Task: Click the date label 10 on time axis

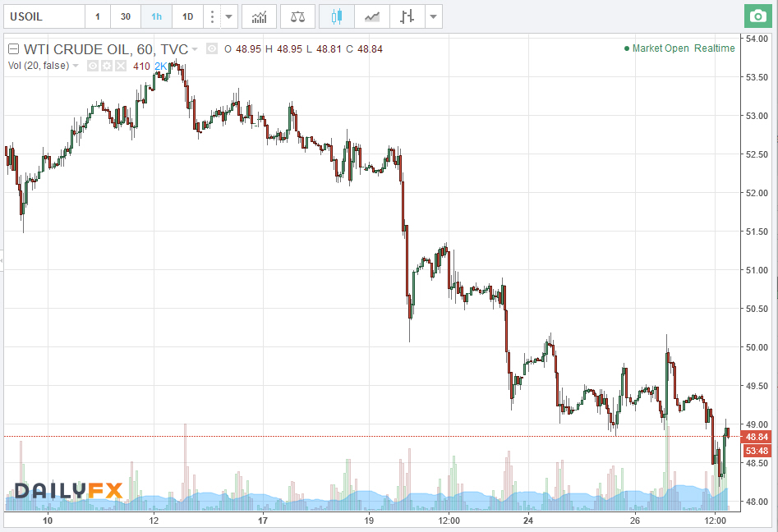Action: tap(47, 521)
